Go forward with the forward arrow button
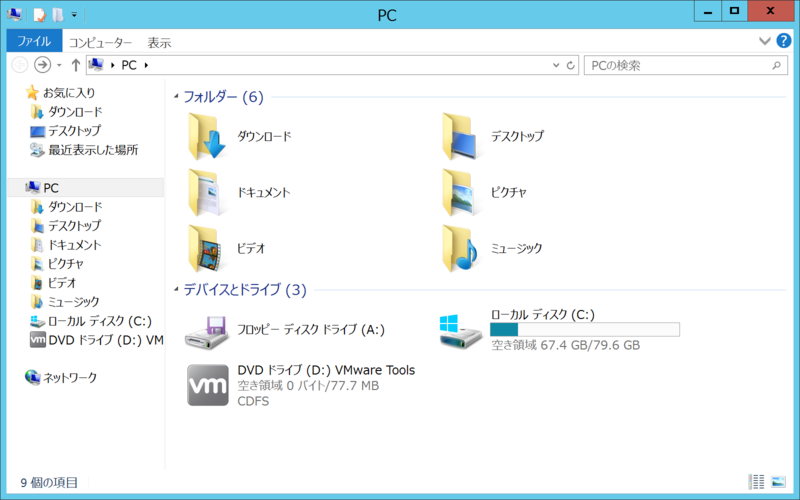This screenshot has width=800, height=500. [x=42, y=65]
